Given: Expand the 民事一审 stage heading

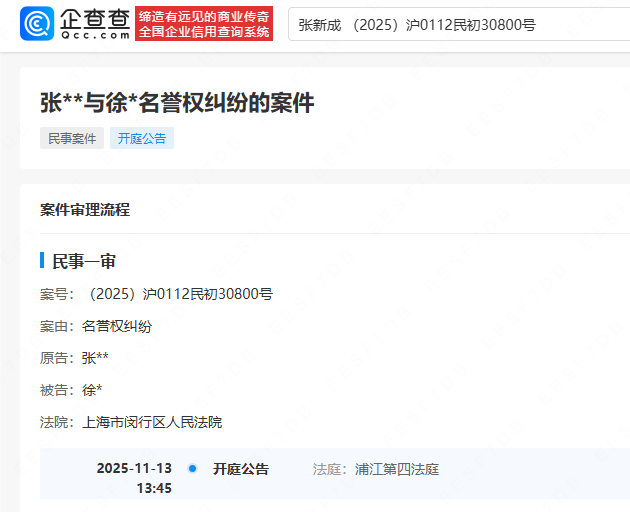Looking at the screenshot, I should click(x=84, y=261).
